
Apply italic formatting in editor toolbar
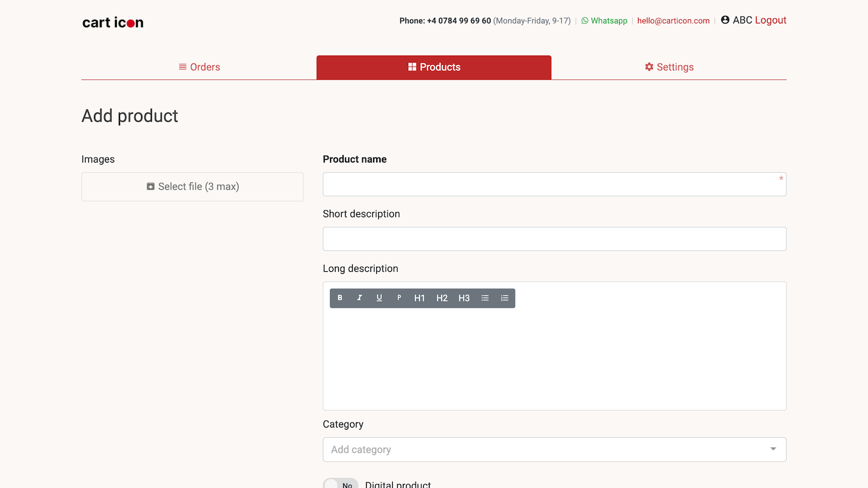360,298
